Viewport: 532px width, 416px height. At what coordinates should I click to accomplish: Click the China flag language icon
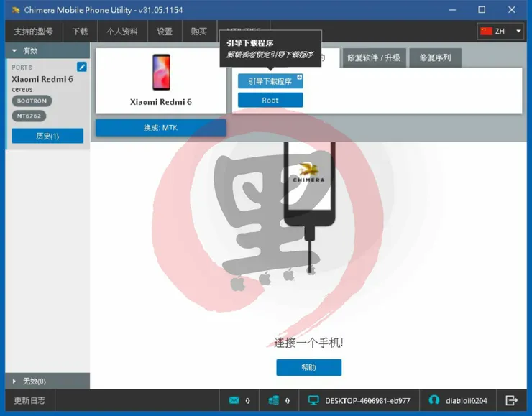pyautogui.click(x=486, y=31)
